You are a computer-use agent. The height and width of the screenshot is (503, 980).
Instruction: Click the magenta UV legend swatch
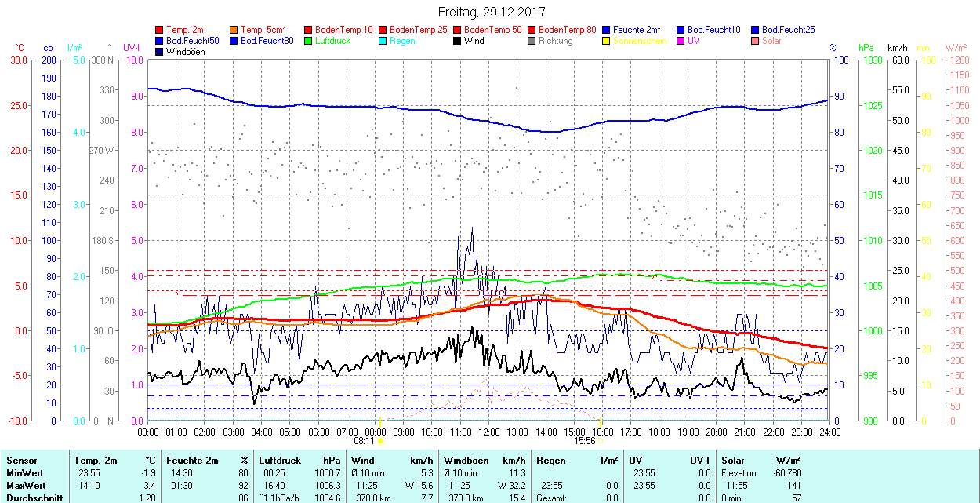tap(681, 41)
